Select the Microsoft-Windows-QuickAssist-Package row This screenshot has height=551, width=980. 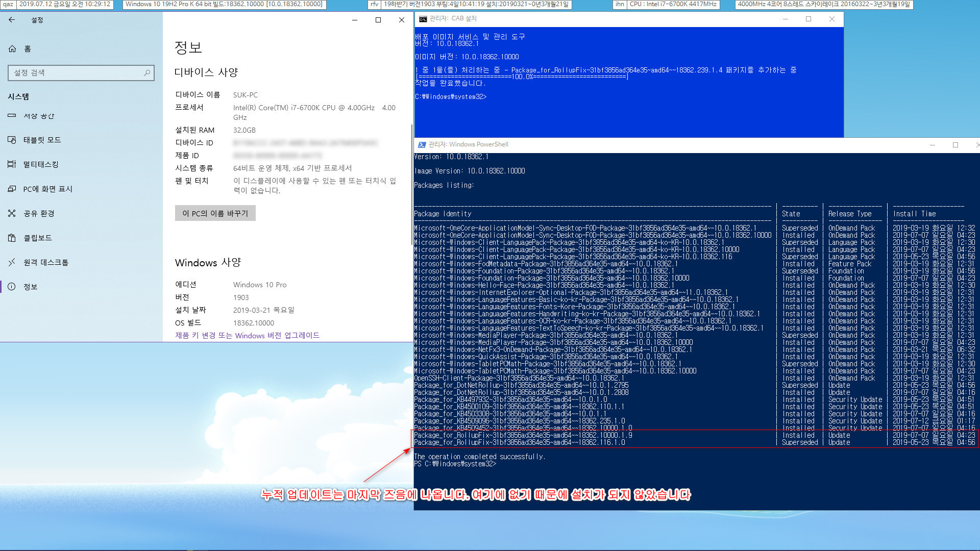(x=694, y=357)
